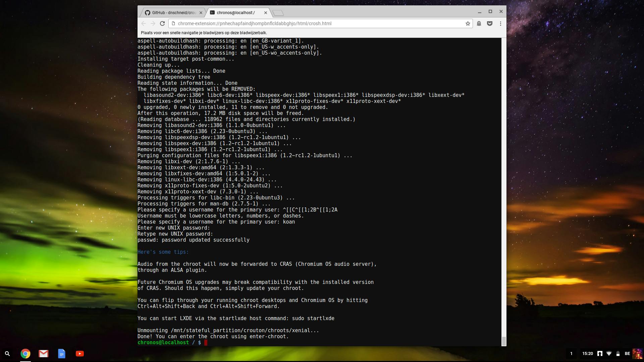This screenshot has height=362, width=644.
Task: Open the notification counter showing 1
Action: point(571,354)
